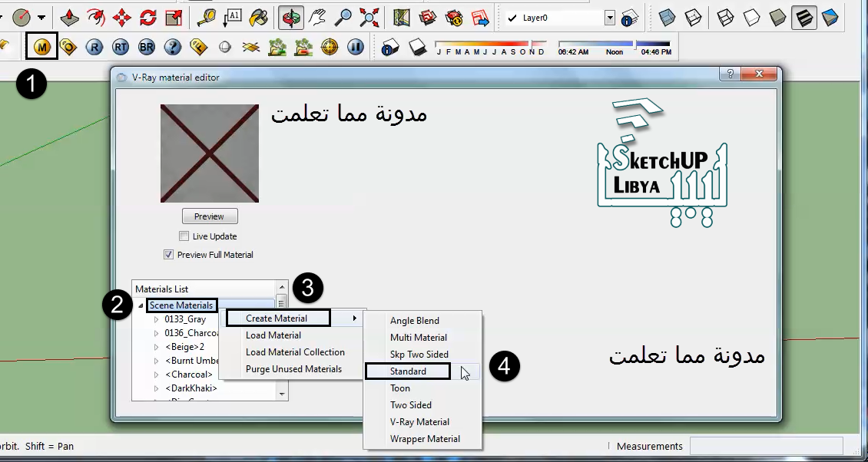Switch to Shaded face style
Screen dimensions: 868x462
point(777,18)
